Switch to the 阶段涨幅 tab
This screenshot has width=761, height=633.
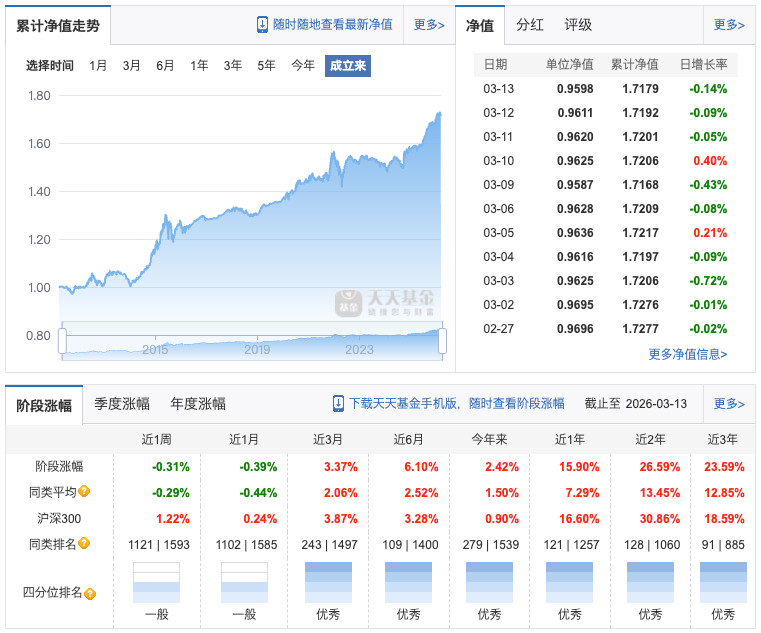click(x=44, y=405)
